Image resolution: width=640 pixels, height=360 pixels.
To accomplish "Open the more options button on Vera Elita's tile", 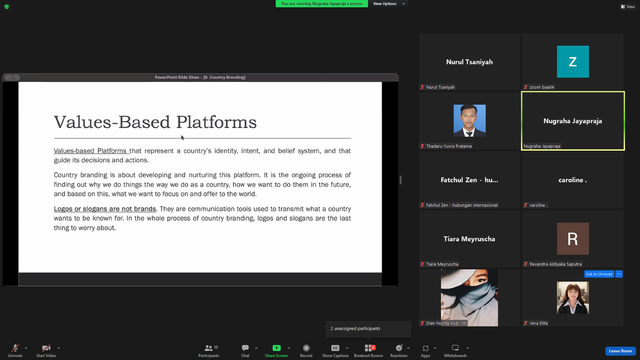I will click(x=619, y=274).
